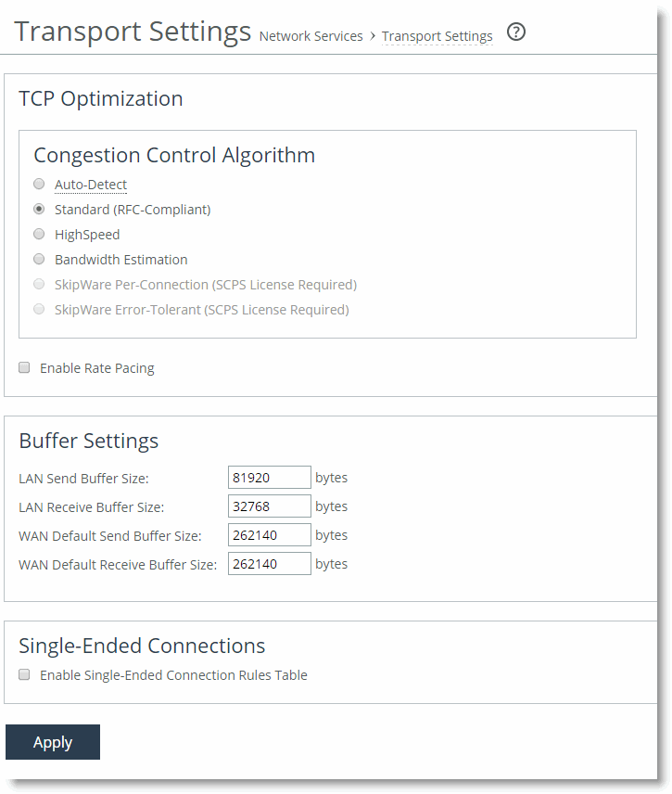Select Bandwidth Estimation radio button
Screen dimensions: 672x794
(39, 260)
